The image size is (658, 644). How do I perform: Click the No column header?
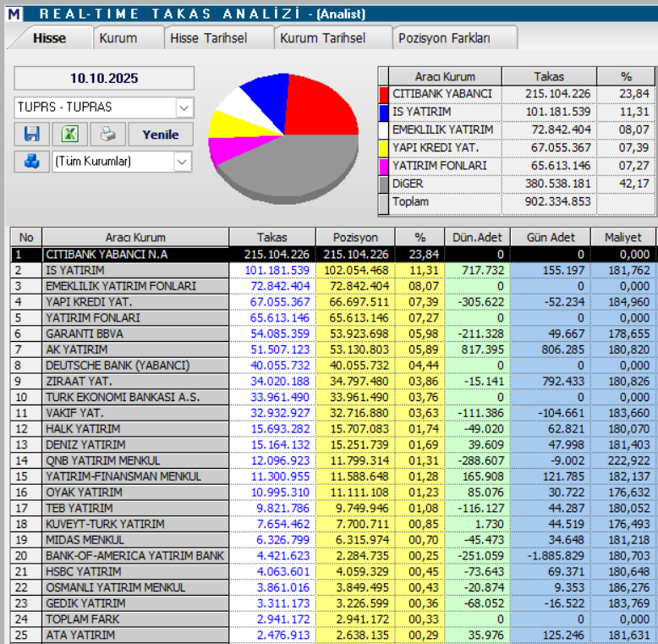point(26,237)
